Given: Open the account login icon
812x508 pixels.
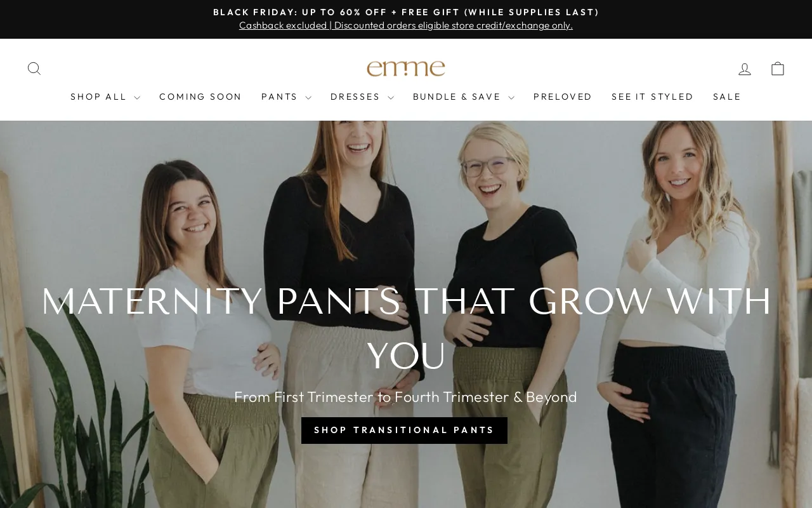Looking at the screenshot, I should [x=745, y=69].
